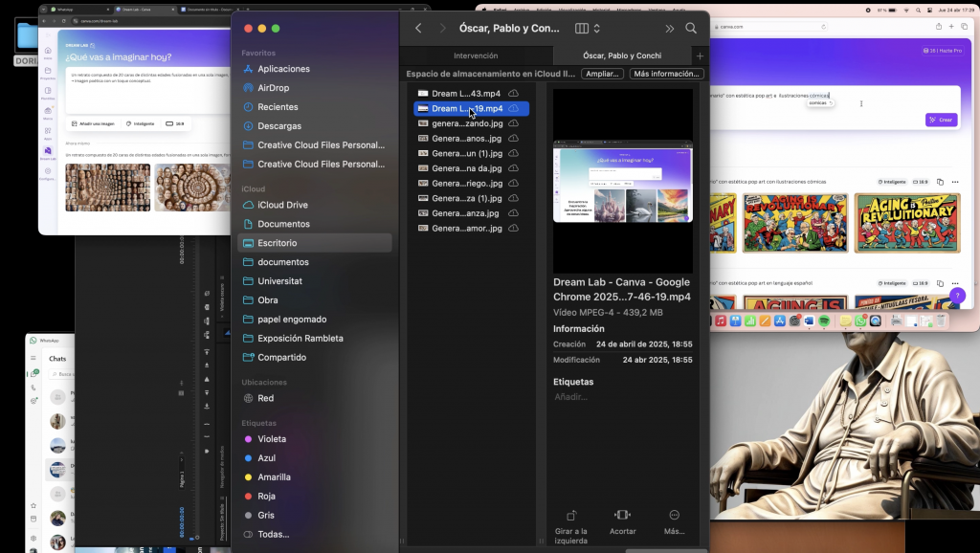This screenshot has height=553, width=980.
Task: Click the Añadir... tags input field
Action: [x=571, y=396]
